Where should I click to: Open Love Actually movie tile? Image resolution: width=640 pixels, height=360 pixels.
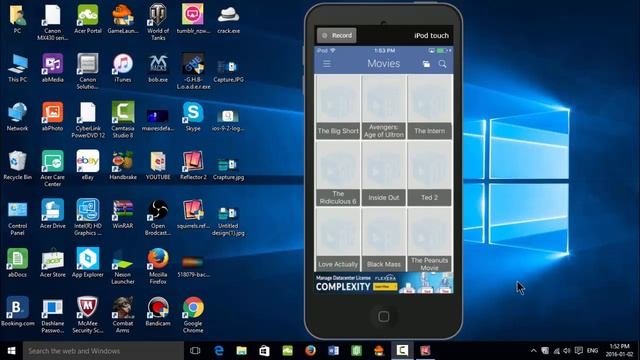coord(338,240)
